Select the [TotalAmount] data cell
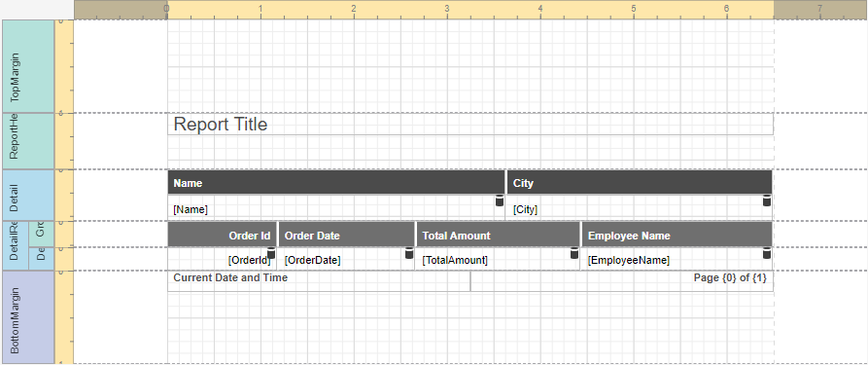Image resolution: width=868 pixels, height=365 pixels. click(x=498, y=260)
